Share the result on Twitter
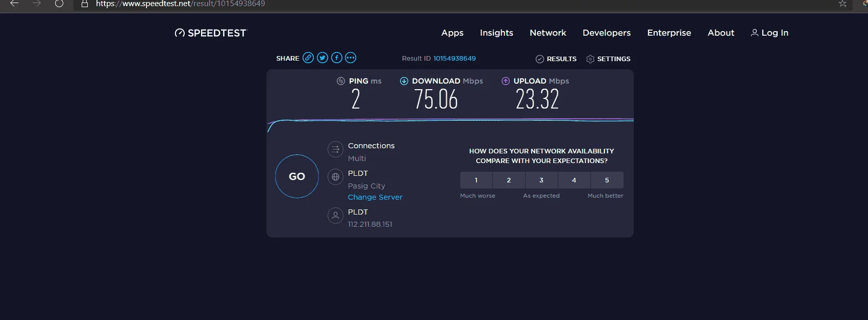 click(x=323, y=58)
